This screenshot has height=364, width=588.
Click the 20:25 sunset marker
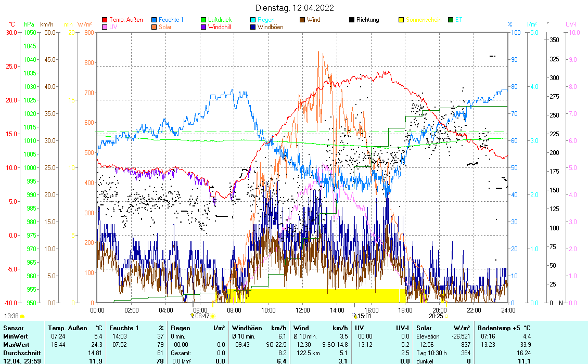pos(437,316)
